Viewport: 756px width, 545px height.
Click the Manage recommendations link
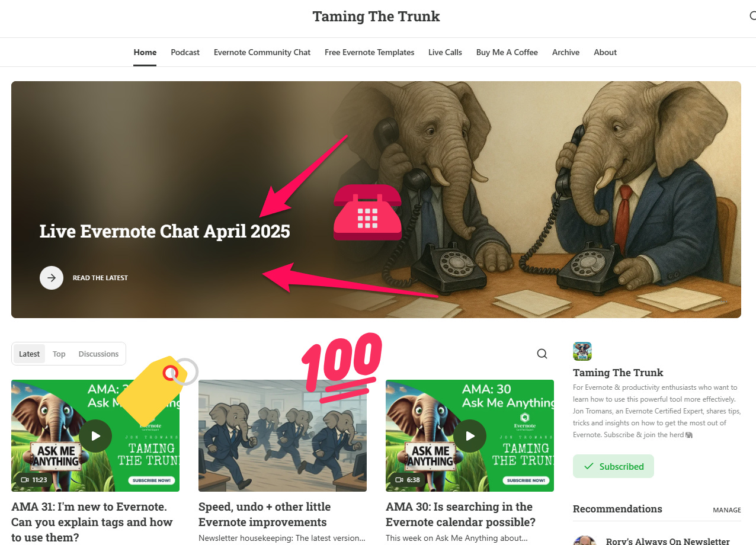[x=727, y=509]
